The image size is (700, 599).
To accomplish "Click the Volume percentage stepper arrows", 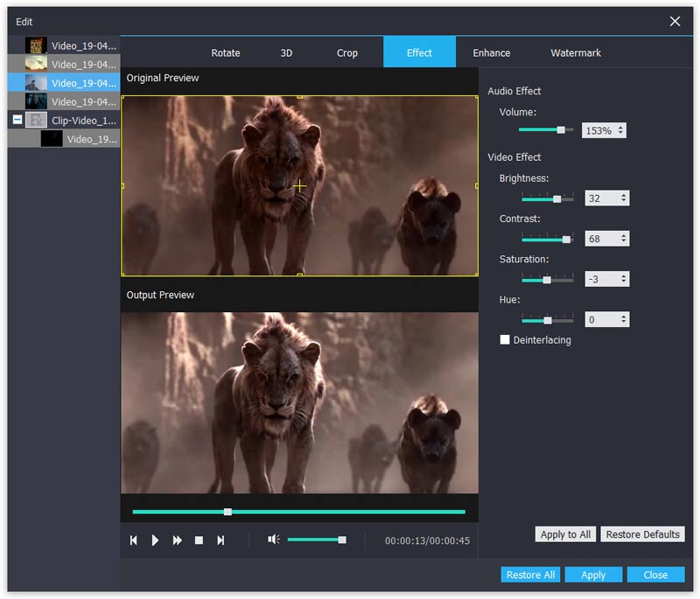I will pyautogui.click(x=620, y=130).
